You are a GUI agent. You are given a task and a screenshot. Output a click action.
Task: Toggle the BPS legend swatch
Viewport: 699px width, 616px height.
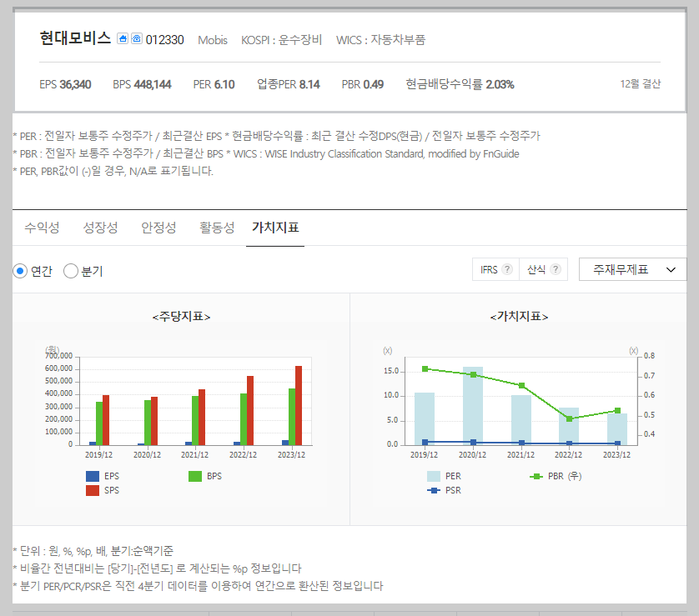[x=195, y=476]
